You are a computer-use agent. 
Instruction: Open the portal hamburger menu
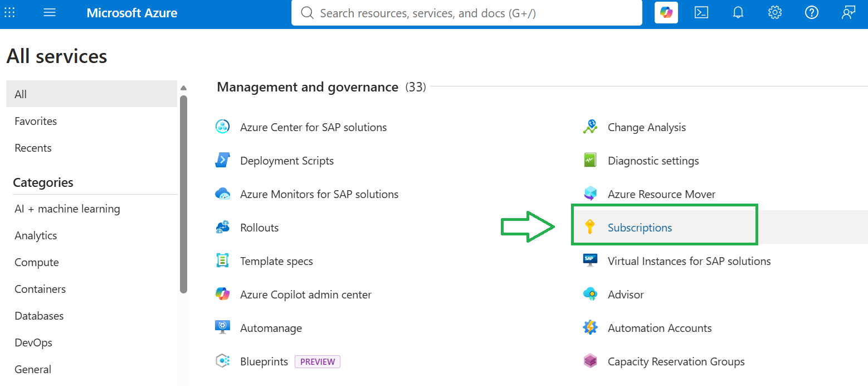click(x=50, y=12)
